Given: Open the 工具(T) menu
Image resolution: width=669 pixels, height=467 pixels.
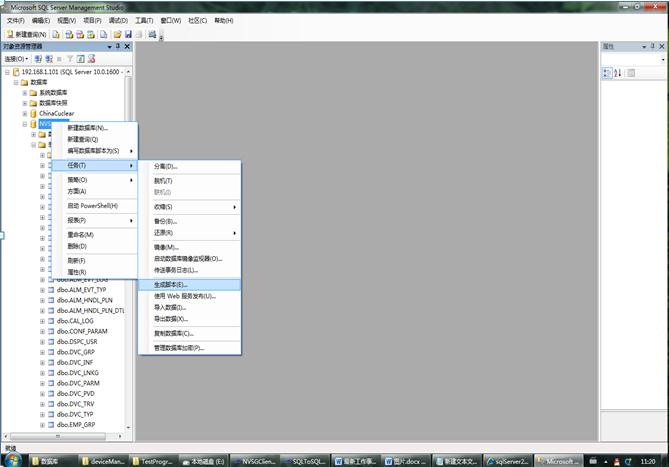Looking at the screenshot, I should tap(144, 20).
